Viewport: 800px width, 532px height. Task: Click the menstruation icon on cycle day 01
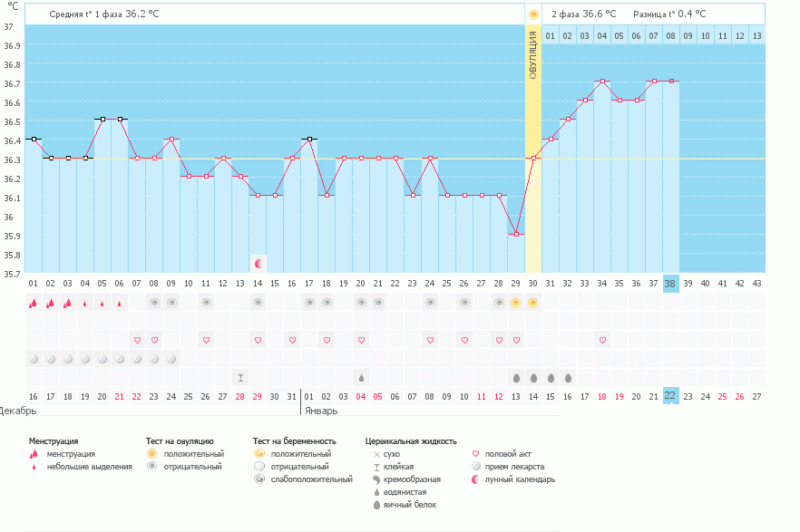[33, 303]
